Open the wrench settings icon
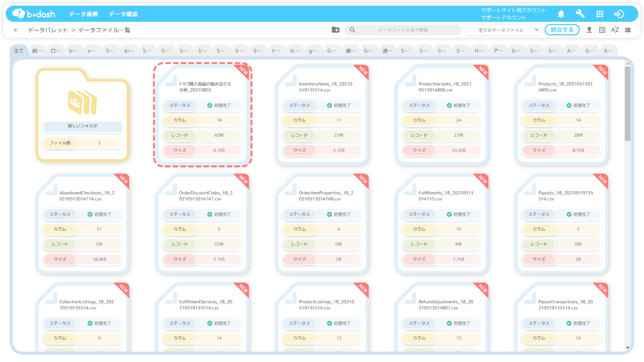Screen dimensions: 644x362 tap(580, 14)
